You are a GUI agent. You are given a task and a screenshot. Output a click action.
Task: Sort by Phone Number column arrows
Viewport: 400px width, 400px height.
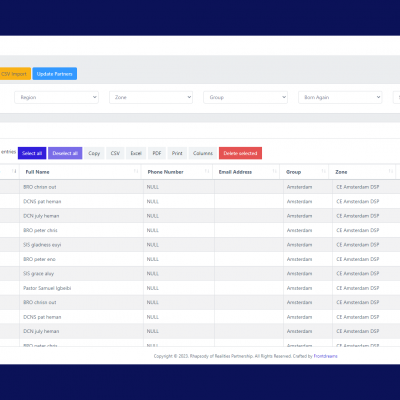point(207,171)
